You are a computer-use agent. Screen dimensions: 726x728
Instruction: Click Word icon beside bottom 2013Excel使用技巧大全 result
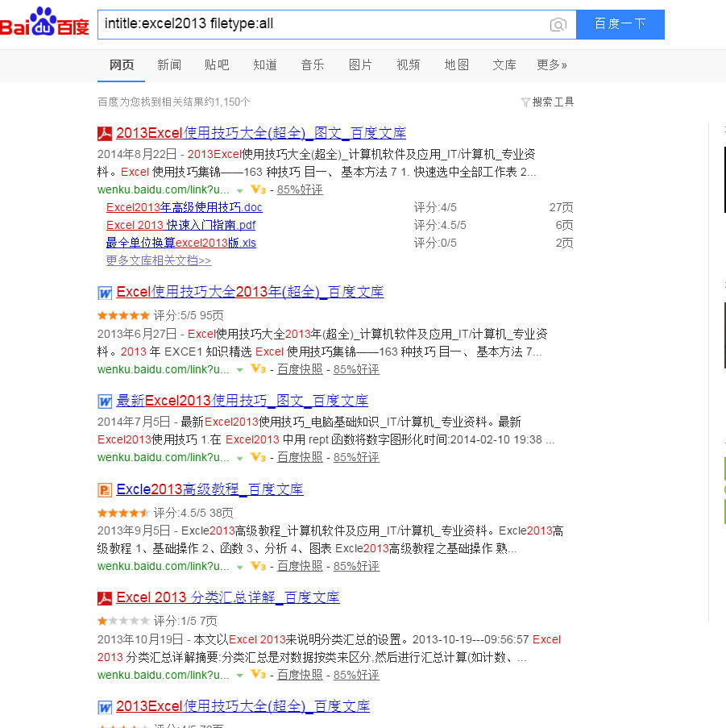pos(105,707)
